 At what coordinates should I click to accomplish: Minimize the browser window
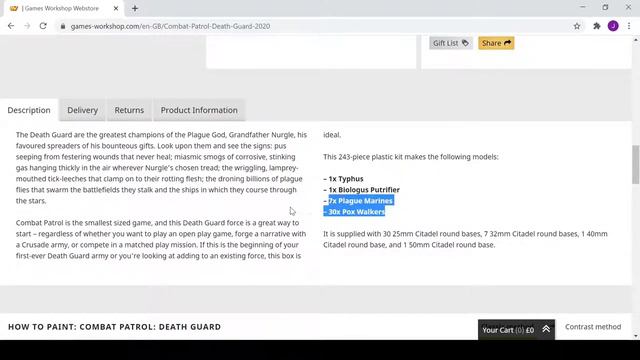[582, 7]
